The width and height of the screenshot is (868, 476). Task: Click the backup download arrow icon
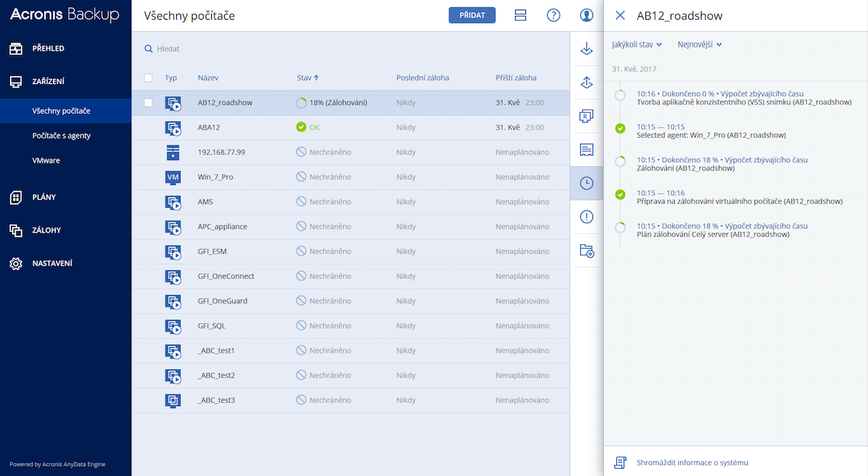point(586,49)
